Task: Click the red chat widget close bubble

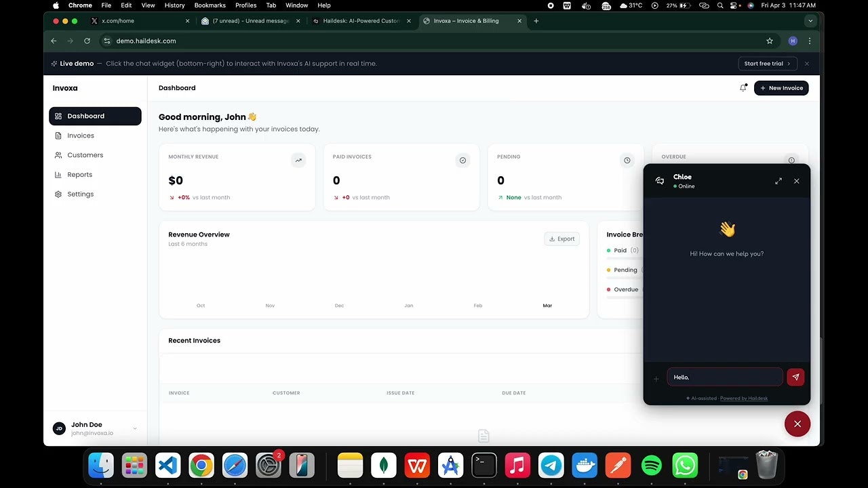Action: (797, 424)
